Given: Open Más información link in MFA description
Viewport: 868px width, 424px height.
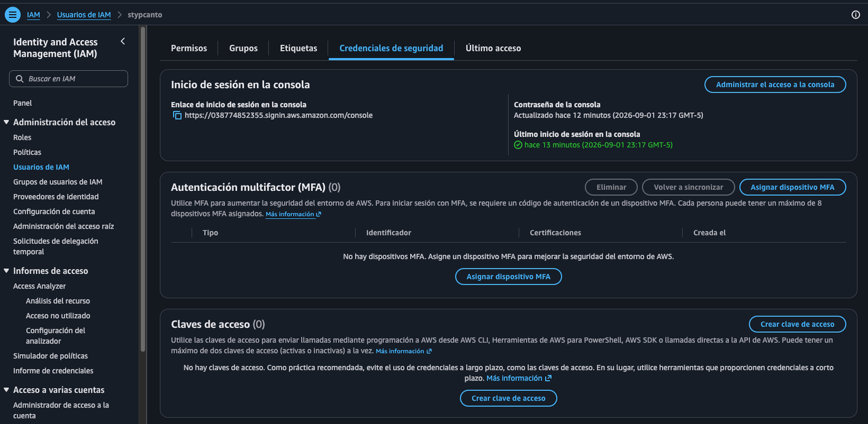Looking at the screenshot, I should [293, 214].
